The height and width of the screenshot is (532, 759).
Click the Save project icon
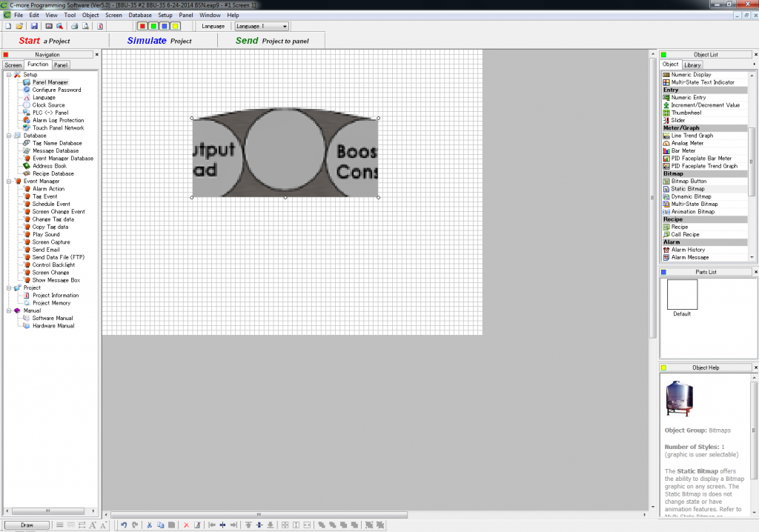33,26
